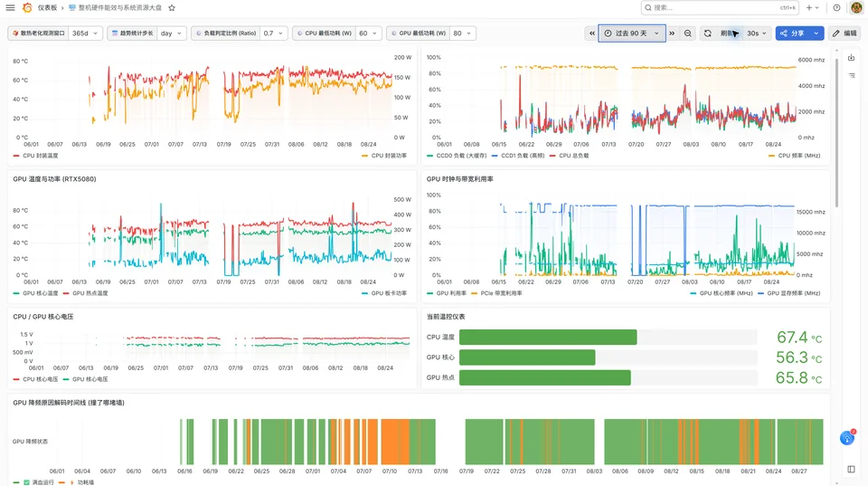Screen dimensions: 868x486
Task: Star this dashboard as favorite
Action: (x=172, y=8)
